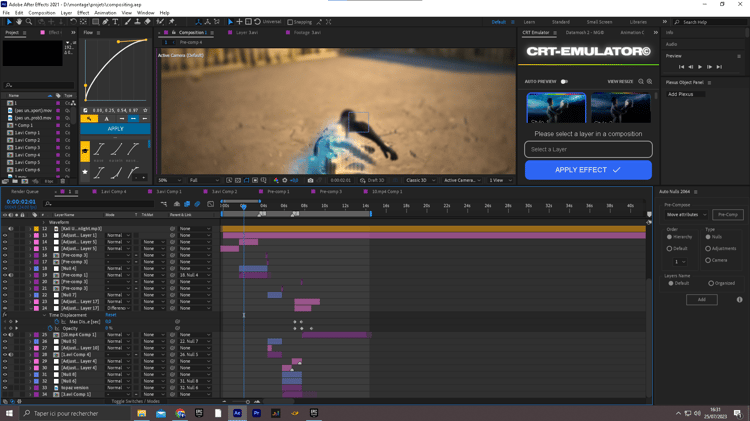750x421 pixels.
Task: Select the Adjustments type radio button
Action: (708, 248)
